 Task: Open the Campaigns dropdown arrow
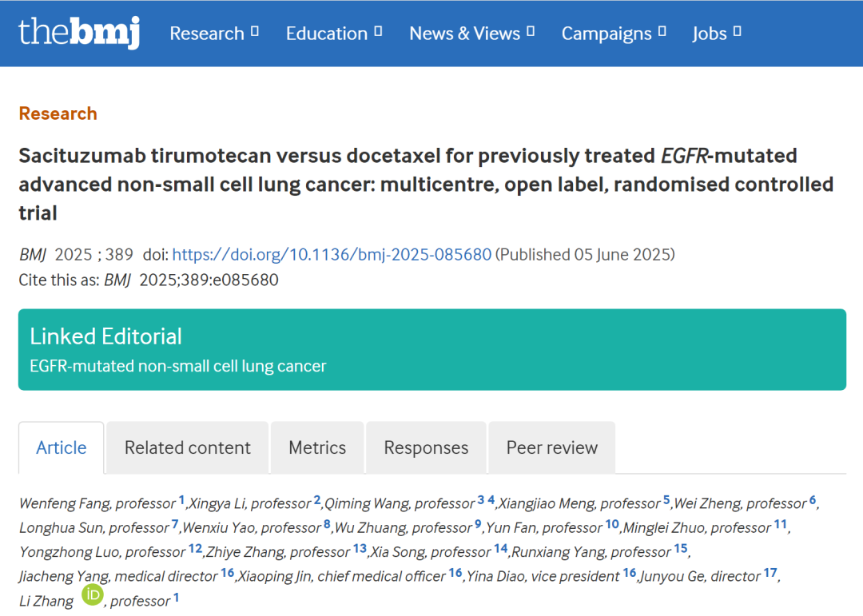pos(662,32)
